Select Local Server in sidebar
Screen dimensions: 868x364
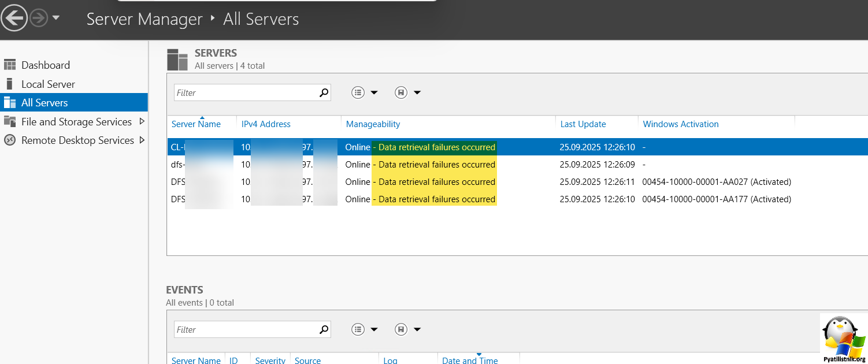coord(48,84)
